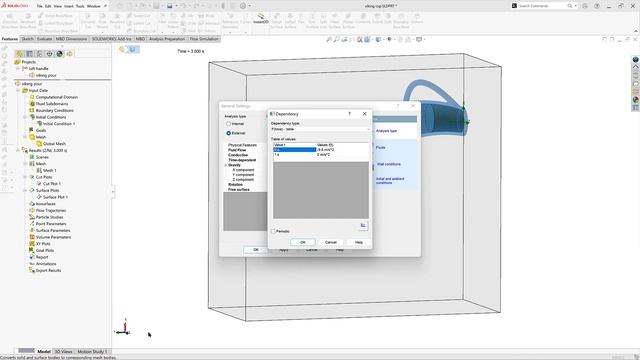The width and height of the screenshot is (640, 360).
Task: Click the Fluid Subdomains icon
Action: (x=32, y=104)
